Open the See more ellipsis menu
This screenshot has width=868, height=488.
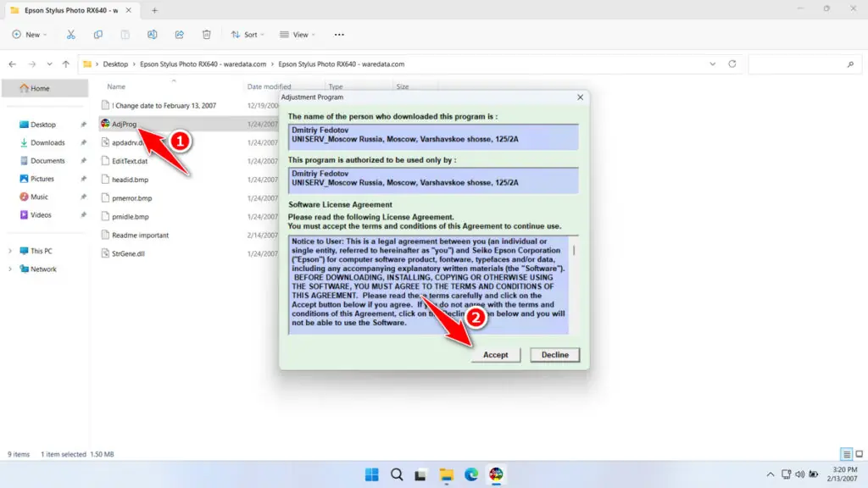point(339,35)
